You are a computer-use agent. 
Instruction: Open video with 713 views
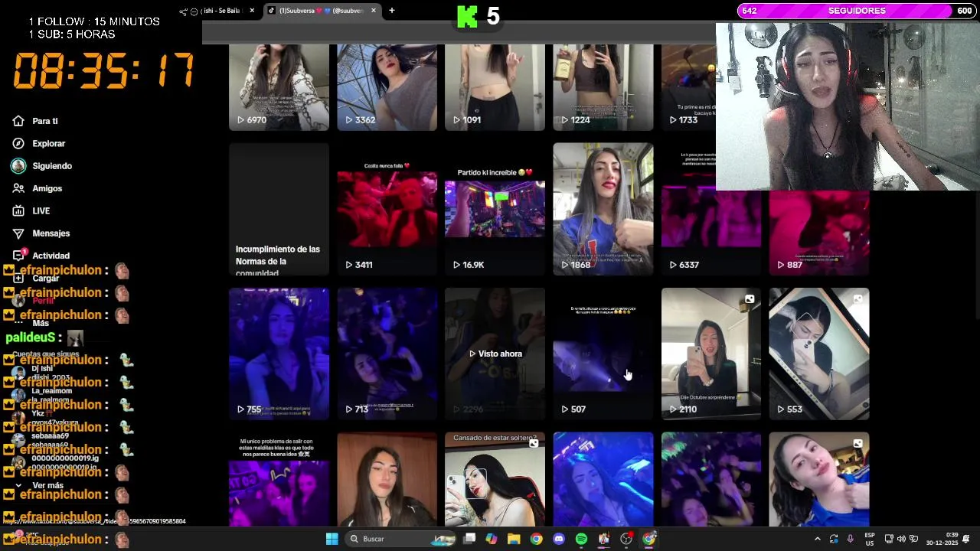coord(387,354)
